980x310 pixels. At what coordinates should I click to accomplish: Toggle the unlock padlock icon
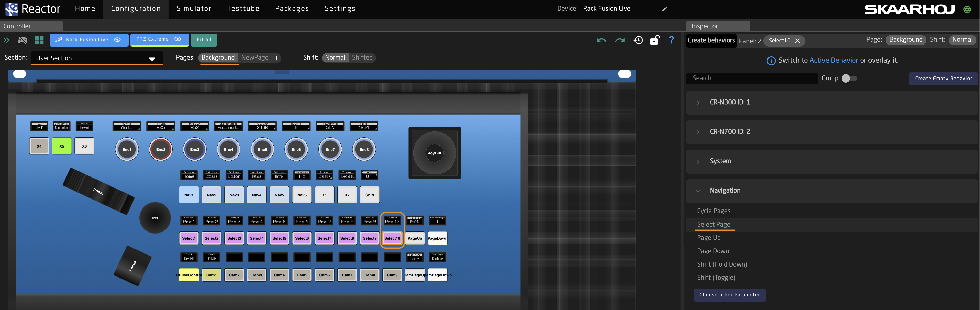tap(654, 40)
